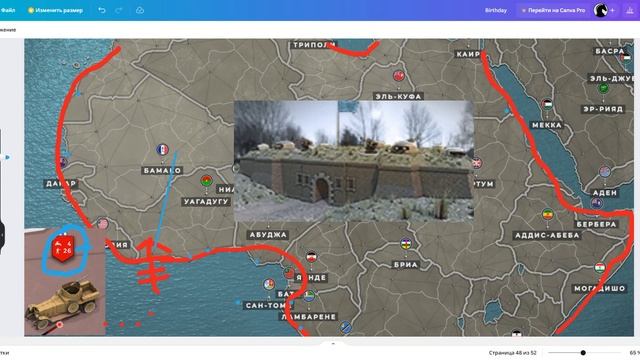Redo the last undone action
This screenshot has height=360, width=640.
(x=119, y=10)
